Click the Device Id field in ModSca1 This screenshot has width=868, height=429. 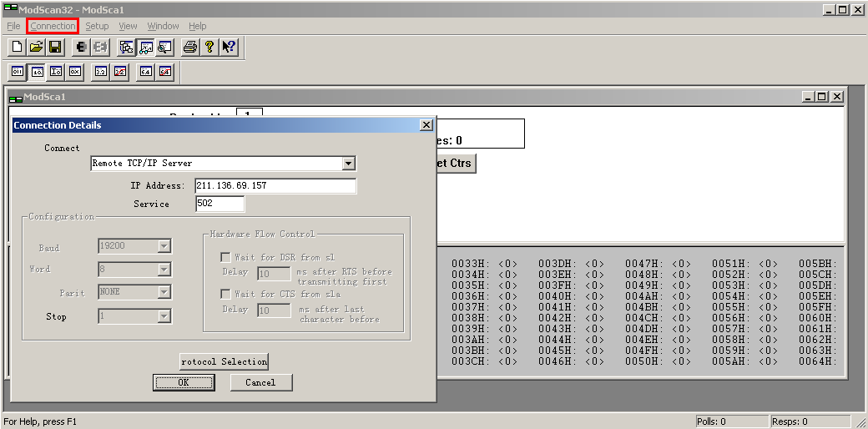[249, 114]
